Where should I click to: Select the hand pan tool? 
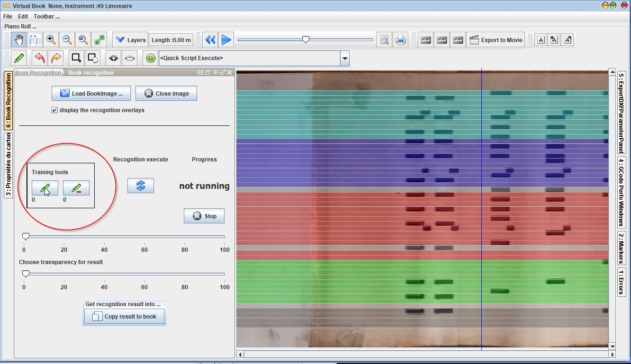19,40
